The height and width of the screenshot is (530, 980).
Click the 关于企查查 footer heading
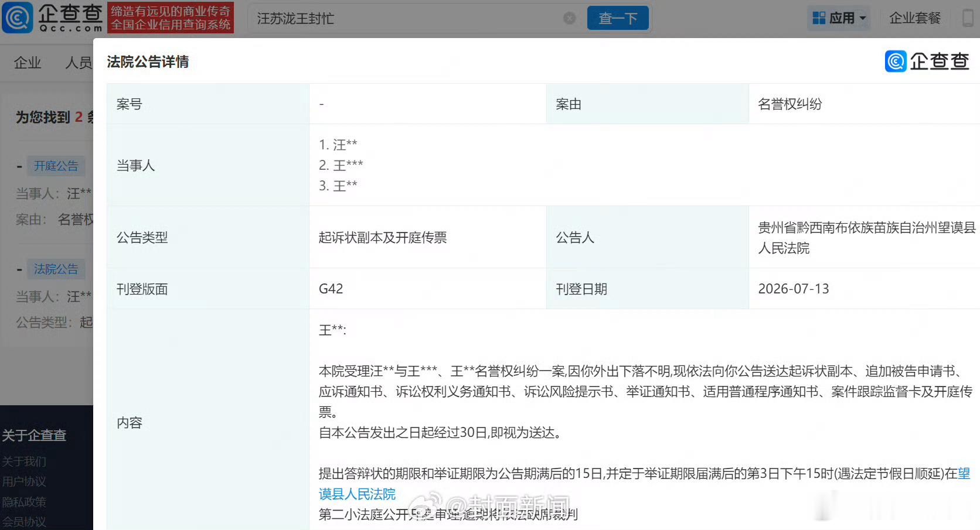pos(34,436)
